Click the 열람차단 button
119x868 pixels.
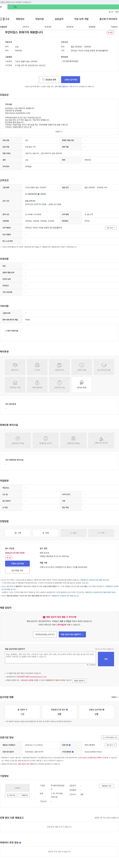24,795
